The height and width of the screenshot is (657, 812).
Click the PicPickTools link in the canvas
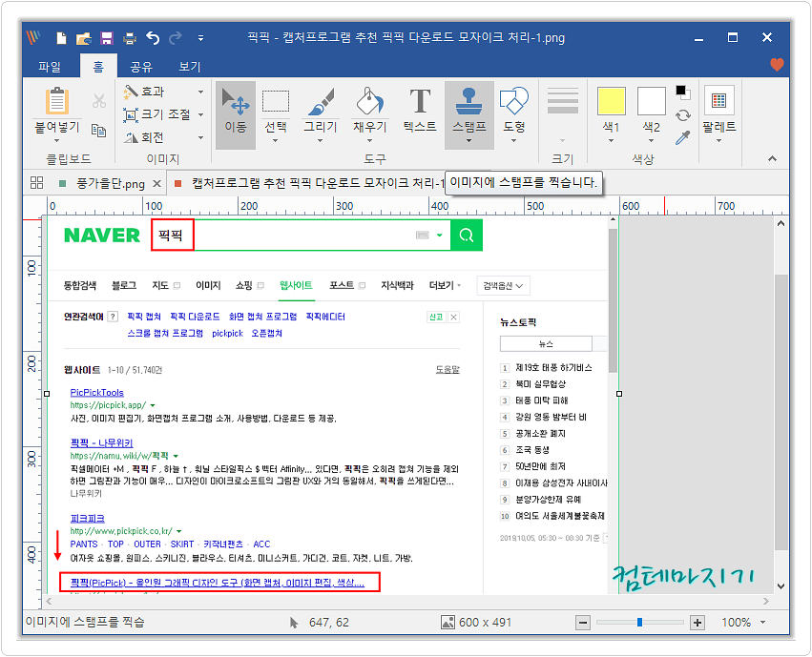(x=96, y=393)
